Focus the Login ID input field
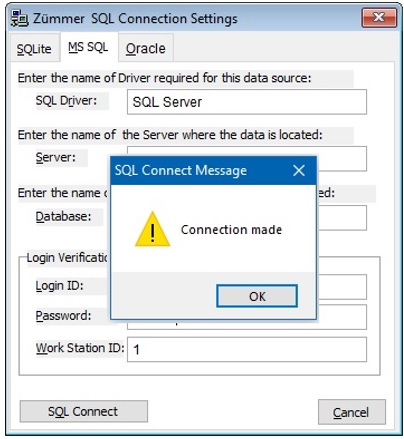This screenshot has height=439, width=404. 342,287
